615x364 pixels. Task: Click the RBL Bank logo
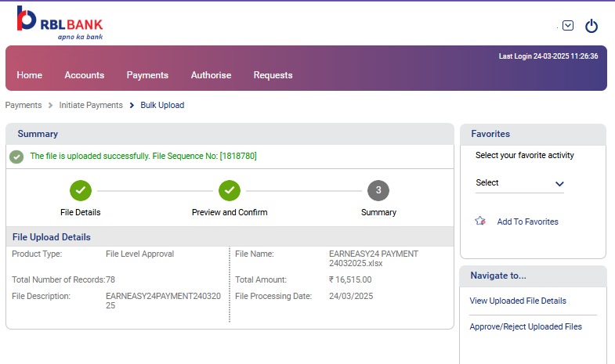click(60, 23)
